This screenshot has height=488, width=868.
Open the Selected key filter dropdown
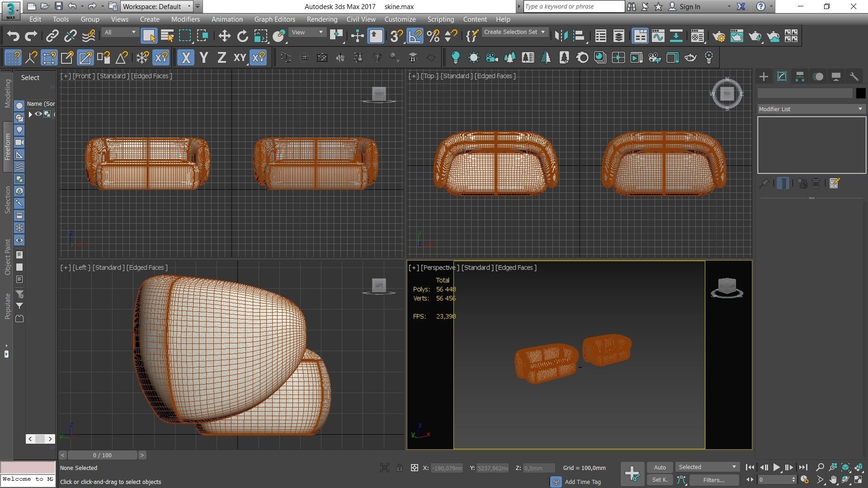707,467
